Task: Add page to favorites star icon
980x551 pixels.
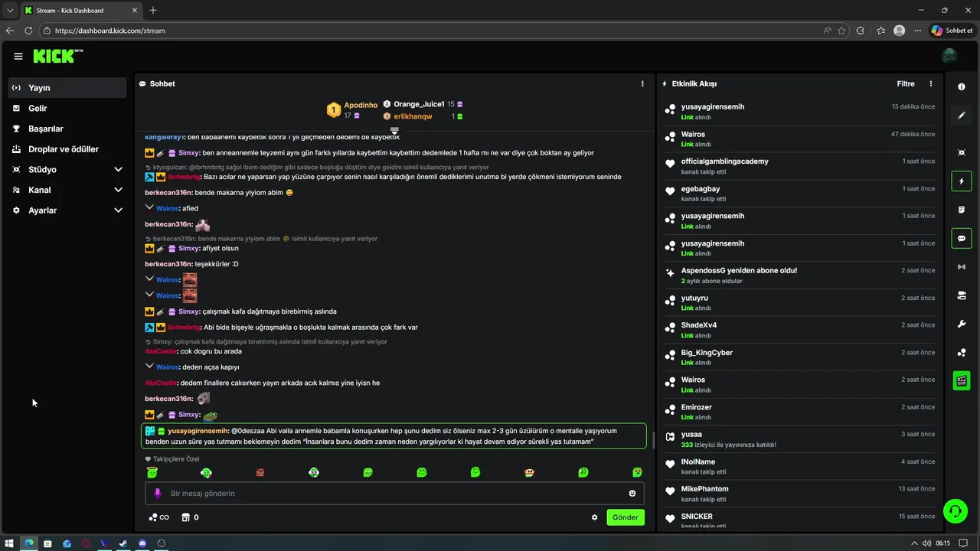Action: click(x=842, y=31)
